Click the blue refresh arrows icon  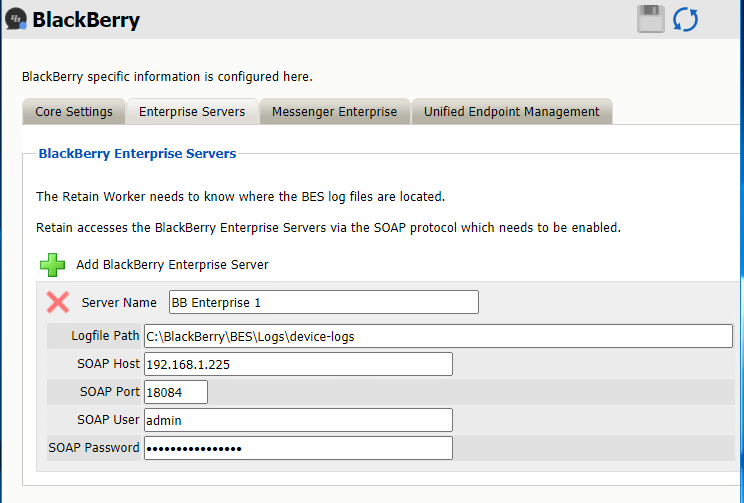pos(685,19)
